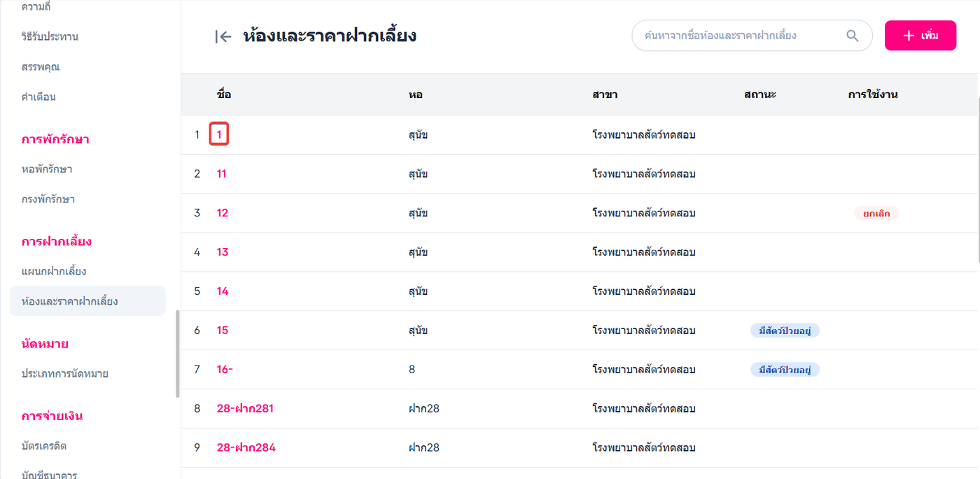
Task: Select แผนกฝากเลี้ยง sidebar item
Action: click(54, 272)
